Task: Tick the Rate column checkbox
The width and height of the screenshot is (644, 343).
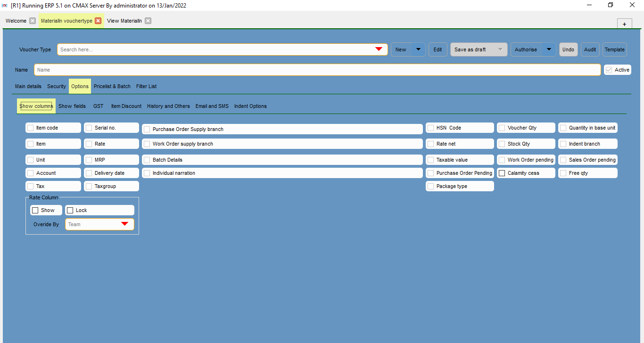Action: (89, 144)
